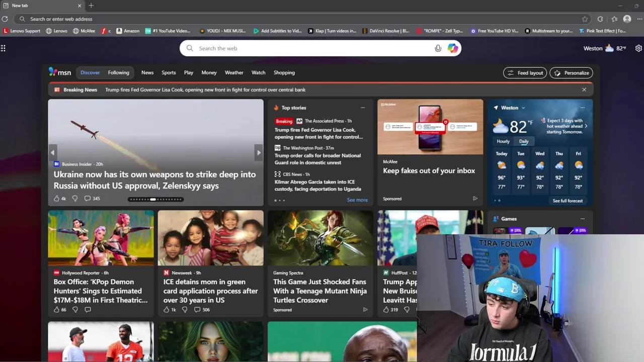The image size is (644, 362).
Task: Show next slide in headline carousel
Action: point(259,152)
